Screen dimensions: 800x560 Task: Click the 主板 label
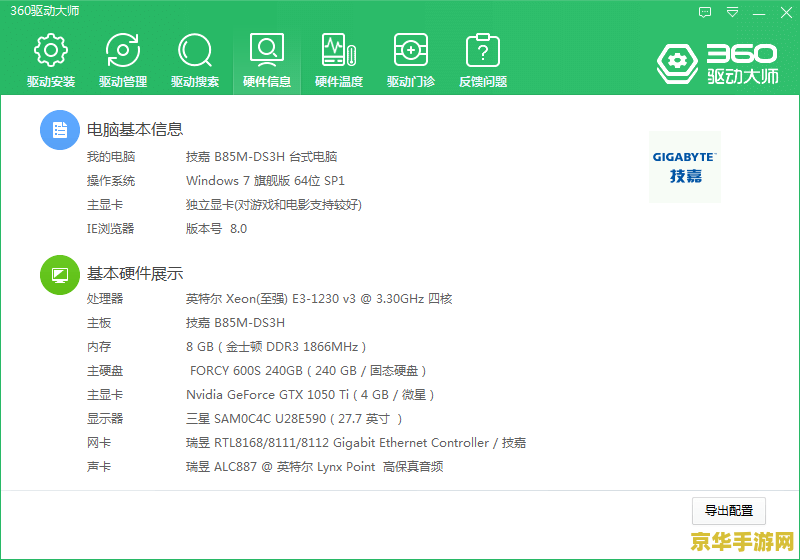99,323
